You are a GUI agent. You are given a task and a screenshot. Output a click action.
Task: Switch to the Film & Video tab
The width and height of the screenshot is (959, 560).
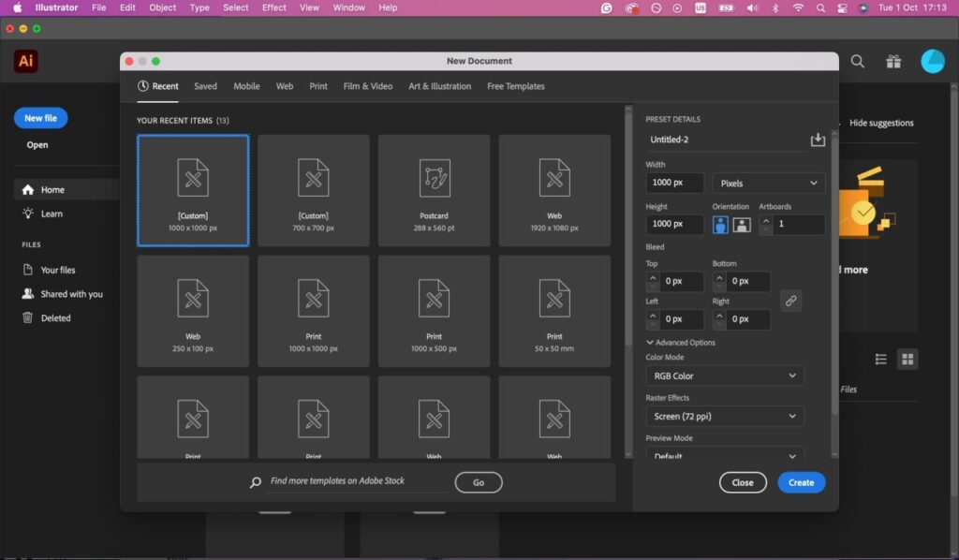click(367, 86)
